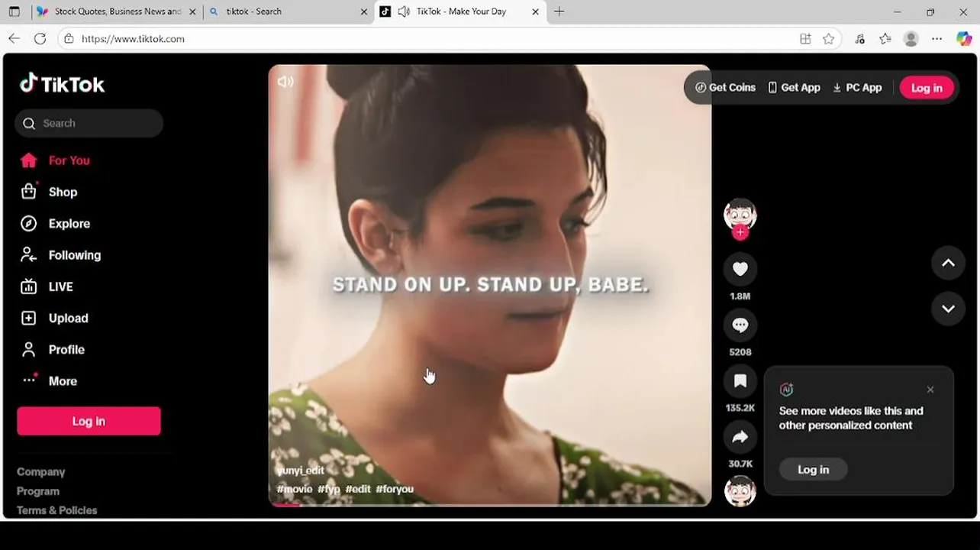Click the PC App download button
This screenshot has height=550, width=980.
click(x=857, y=88)
